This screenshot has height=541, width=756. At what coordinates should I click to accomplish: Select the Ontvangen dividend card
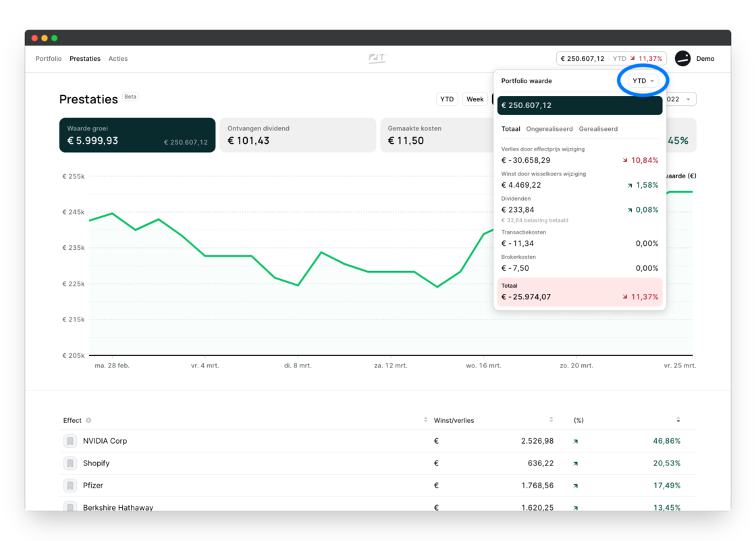coord(298,135)
